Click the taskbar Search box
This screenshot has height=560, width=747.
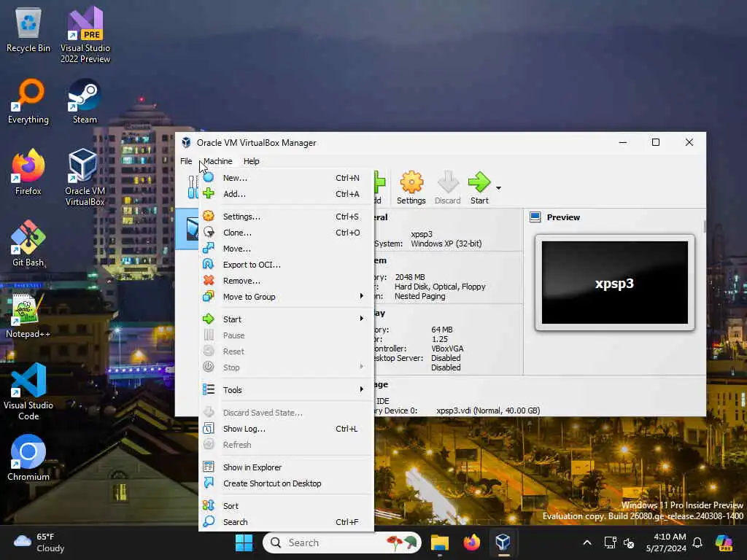point(342,542)
